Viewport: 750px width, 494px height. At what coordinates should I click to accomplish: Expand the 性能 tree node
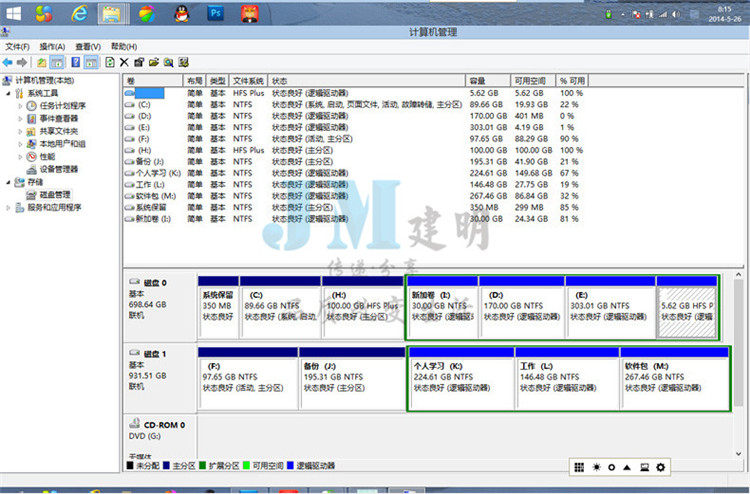click(x=20, y=156)
